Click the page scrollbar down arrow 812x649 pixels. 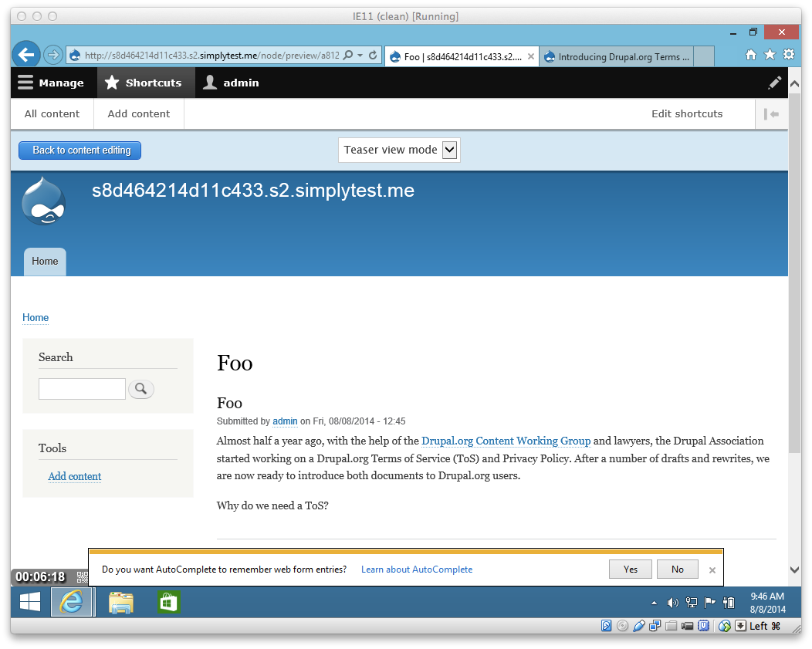795,570
